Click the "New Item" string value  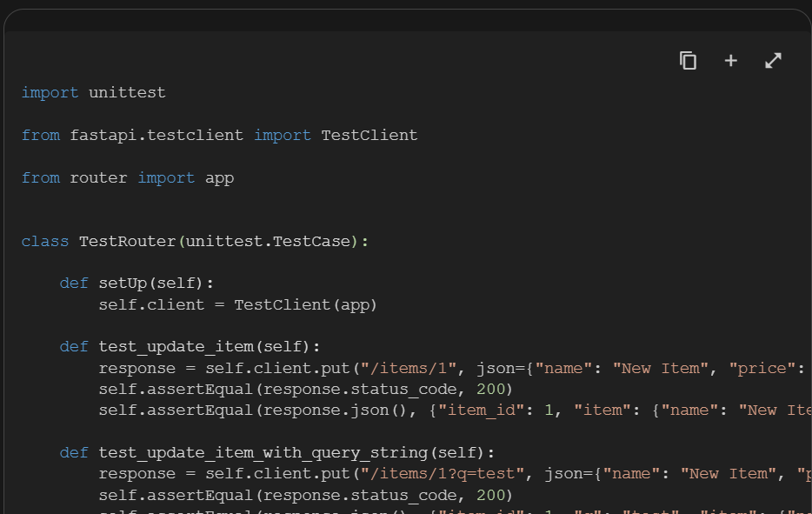click(x=658, y=367)
